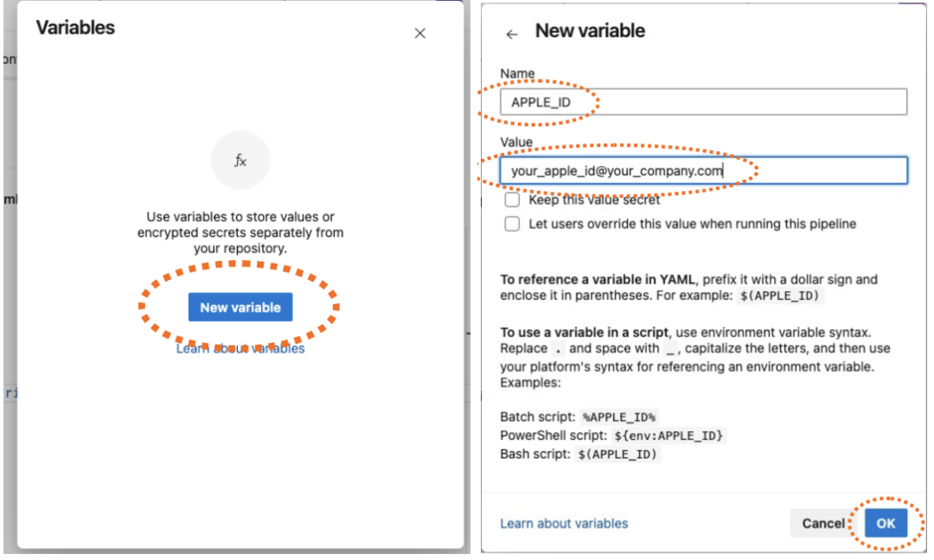Viewport: 934px width, 560px height.
Task: Click the PowerShell ${env:APPLE_ID} example
Action: (x=671, y=436)
